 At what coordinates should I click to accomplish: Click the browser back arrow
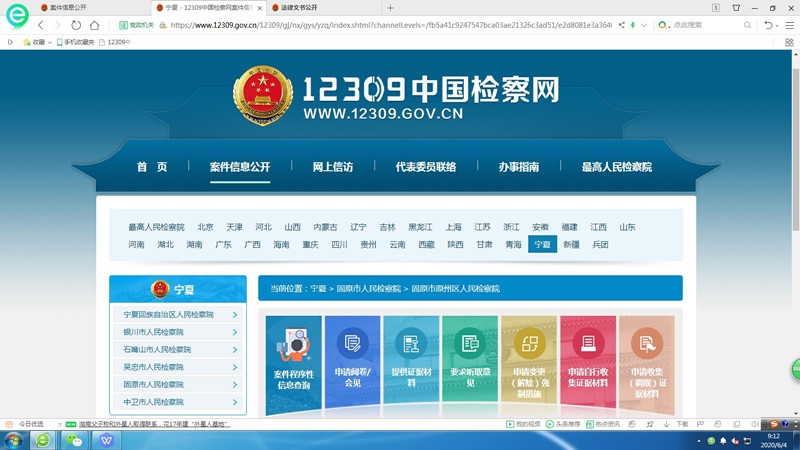(41, 25)
